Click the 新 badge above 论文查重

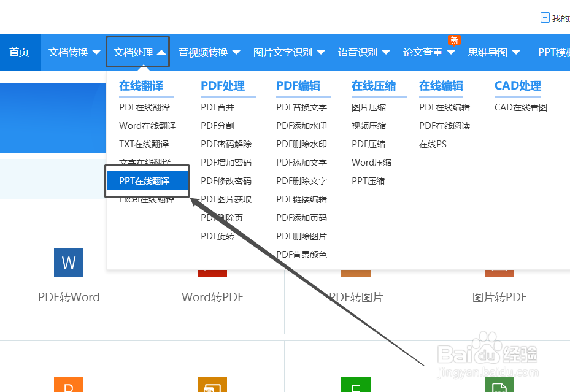454,39
